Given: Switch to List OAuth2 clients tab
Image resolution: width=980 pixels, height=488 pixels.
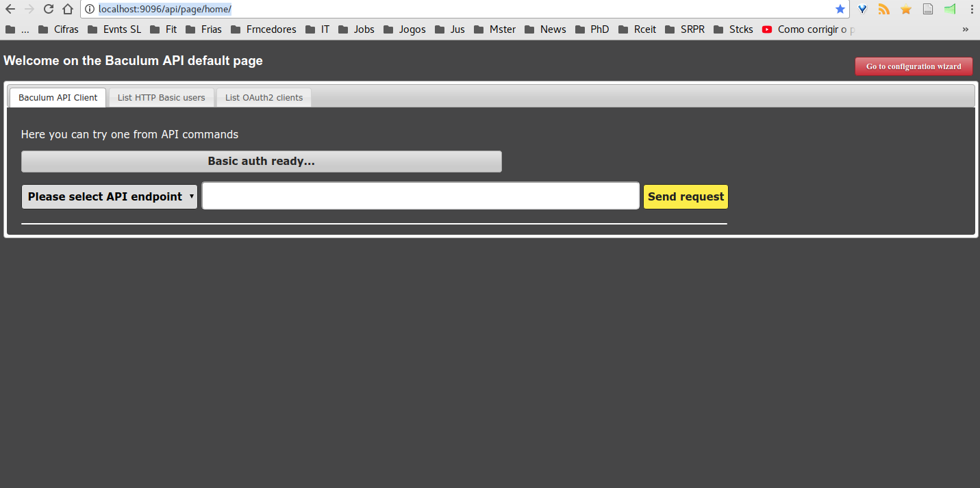Looking at the screenshot, I should click(x=264, y=98).
